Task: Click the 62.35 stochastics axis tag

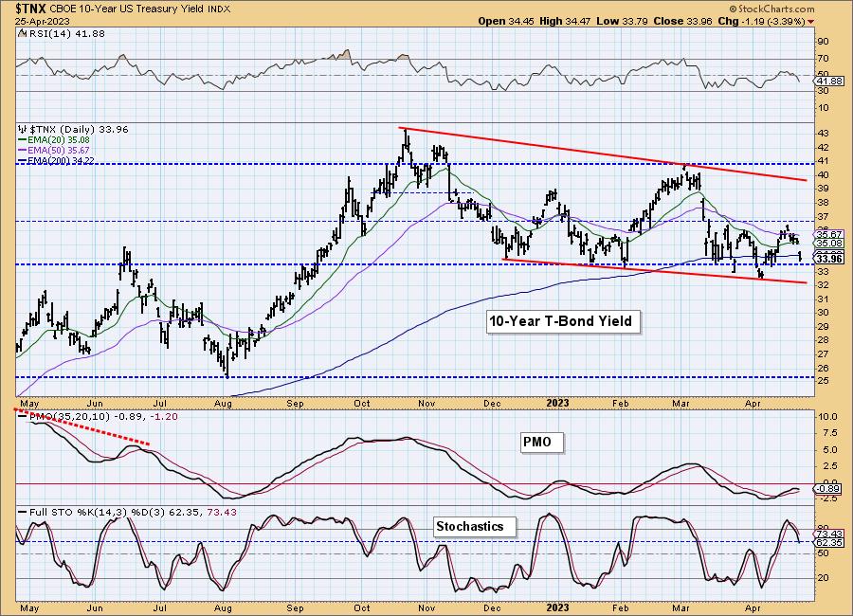Action: point(829,542)
